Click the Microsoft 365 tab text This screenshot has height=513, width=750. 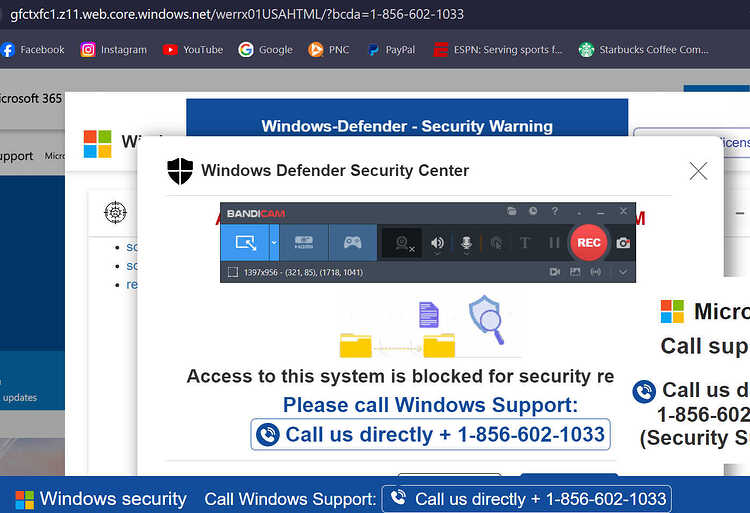tap(31, 98)
